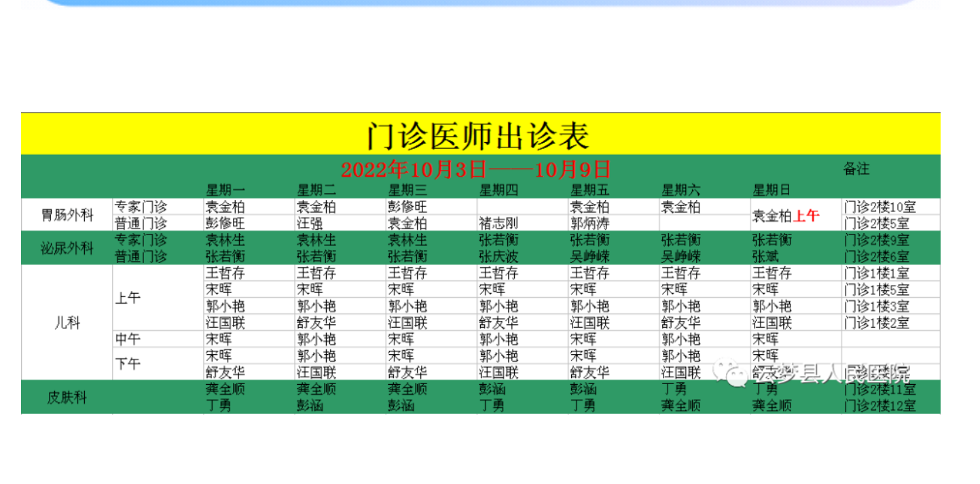Select room note 门诊1楼1室
Screen dimensions: 980x484
[x=877, y=273]
